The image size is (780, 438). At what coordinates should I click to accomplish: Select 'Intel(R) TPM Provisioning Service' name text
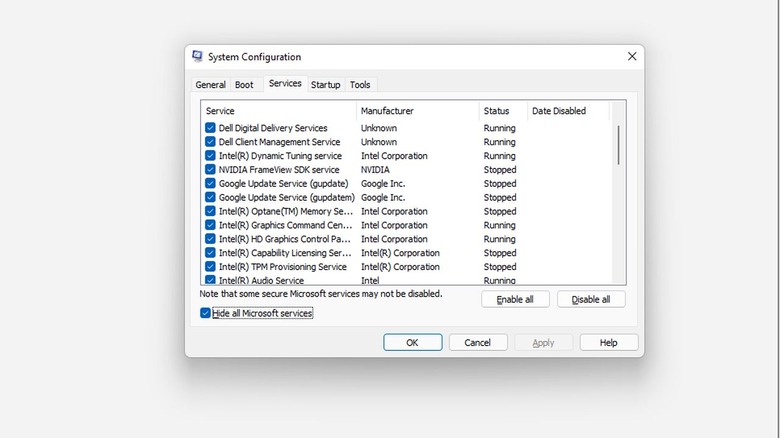[283, 267]
